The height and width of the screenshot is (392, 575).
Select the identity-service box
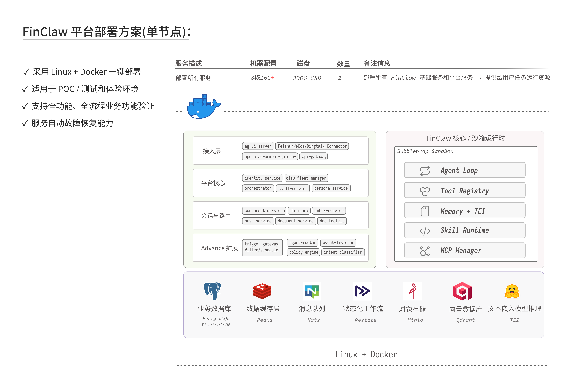pos(262,178)
